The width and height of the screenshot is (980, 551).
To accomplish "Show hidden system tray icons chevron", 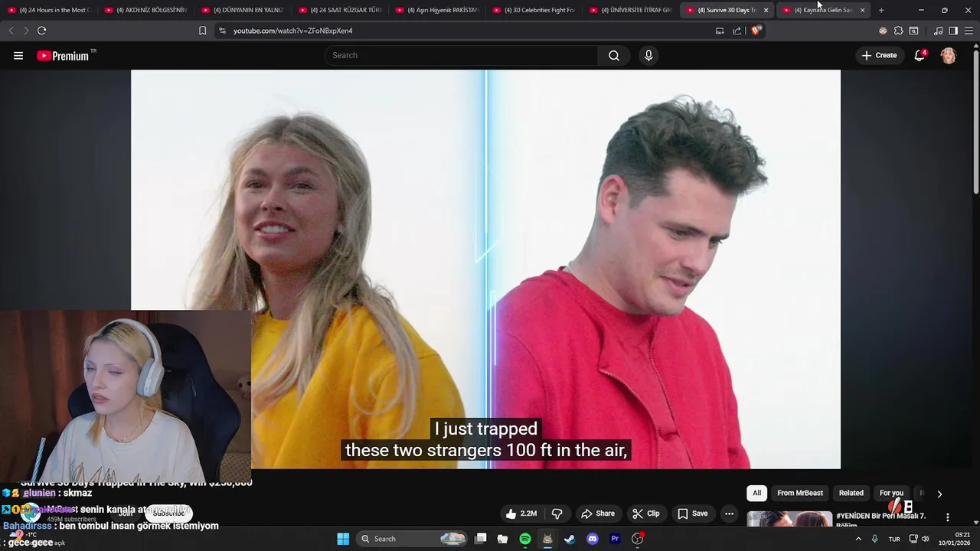I will 857,539.
